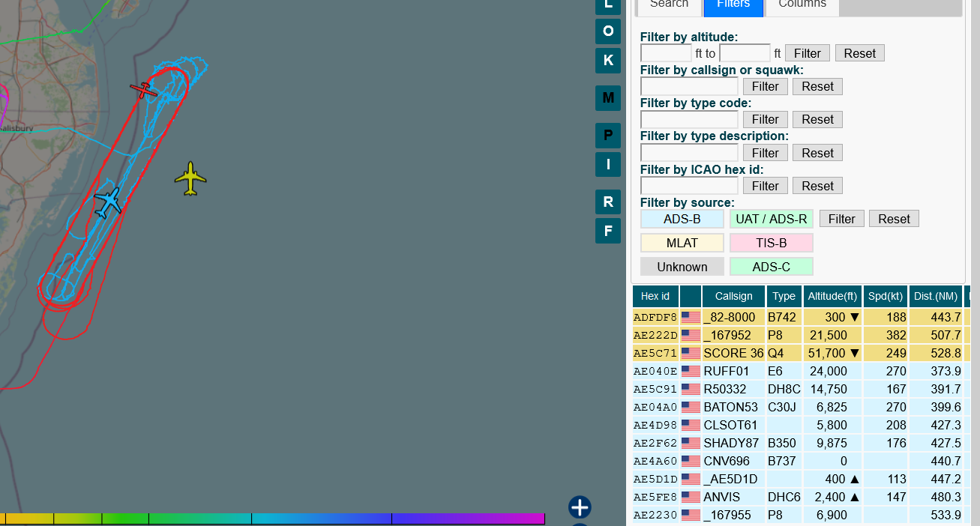Reset the altitude filter
Screen dimensions: 980x526
[860, 53]
